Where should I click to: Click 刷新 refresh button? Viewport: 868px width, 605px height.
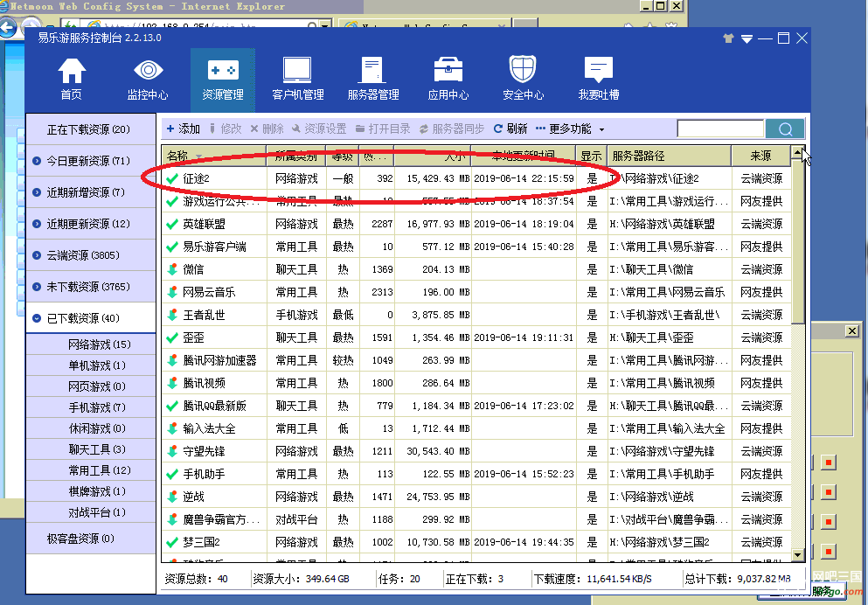tap(510, 129)
